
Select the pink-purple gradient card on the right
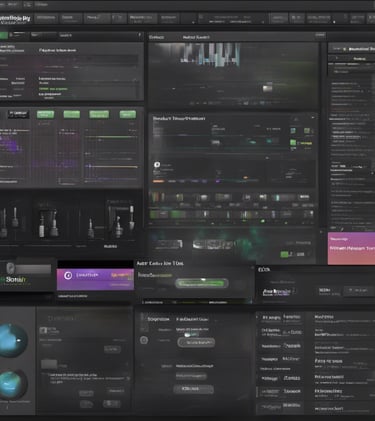click(x=351, y=249)
